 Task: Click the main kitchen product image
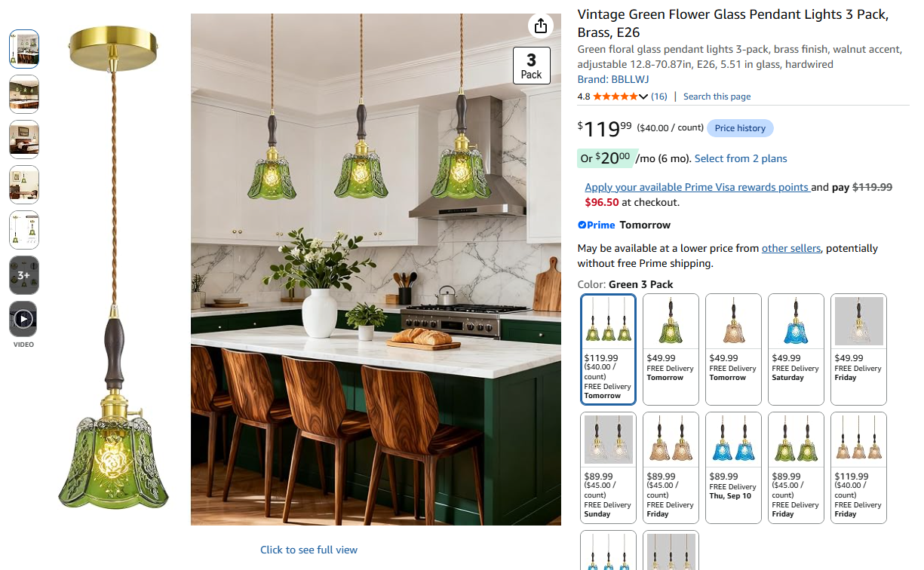[x=376, y=269]
